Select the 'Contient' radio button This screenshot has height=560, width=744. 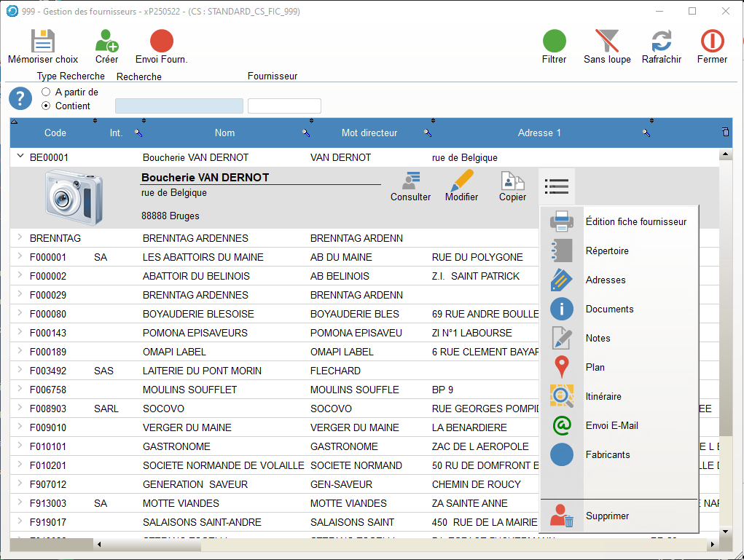click(x=46, y=106)
